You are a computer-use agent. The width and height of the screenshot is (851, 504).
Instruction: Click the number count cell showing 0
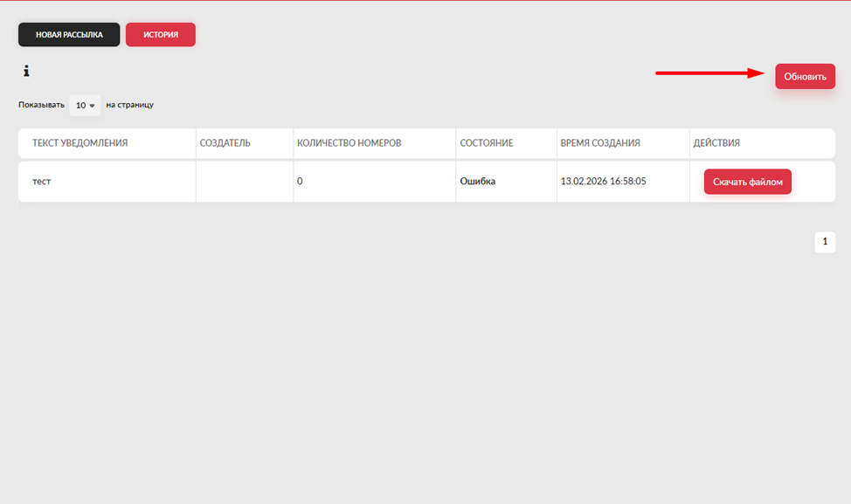pyautogui.click(x=300, y=182)
